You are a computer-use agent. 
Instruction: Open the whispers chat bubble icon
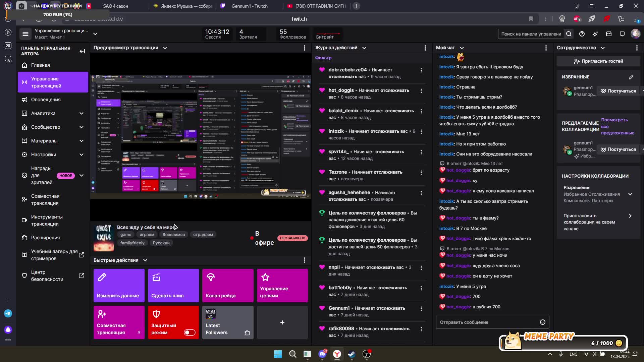coord(622,34)
